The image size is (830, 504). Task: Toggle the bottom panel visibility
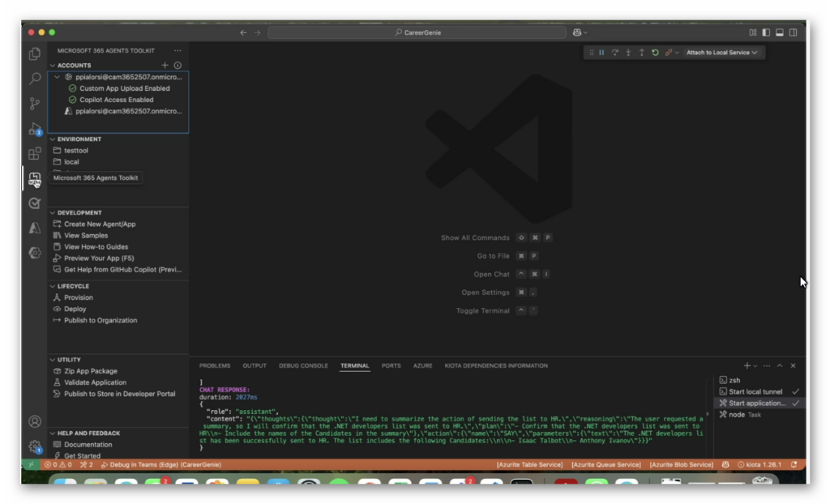pos(780,33)
